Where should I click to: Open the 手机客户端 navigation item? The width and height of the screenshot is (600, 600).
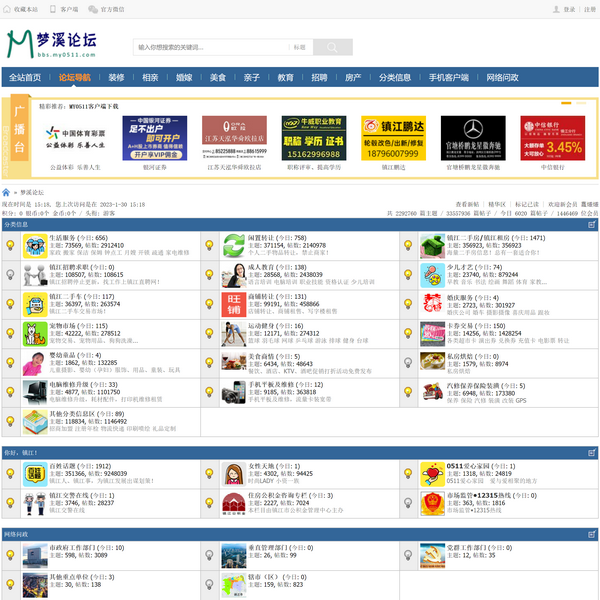[x=449, y=77]
